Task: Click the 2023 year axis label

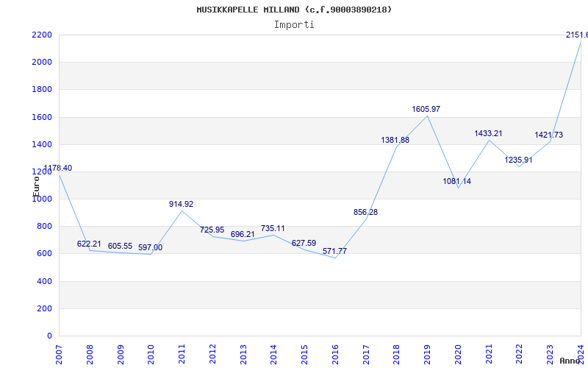Action: (550, 355)
